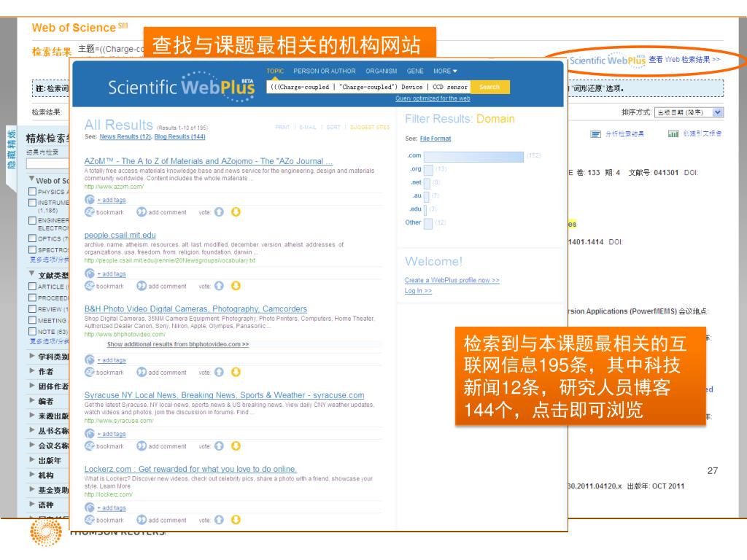Click add comment icon under Syracuse result
This screenshot has height=560, width=747.
[x=142, y=446]
